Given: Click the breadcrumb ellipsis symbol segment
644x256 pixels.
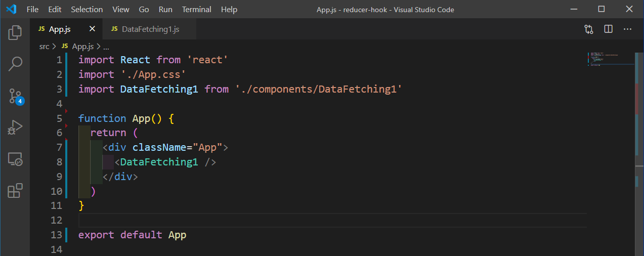Looking at the screenshot, I should [x=106, y=47].
